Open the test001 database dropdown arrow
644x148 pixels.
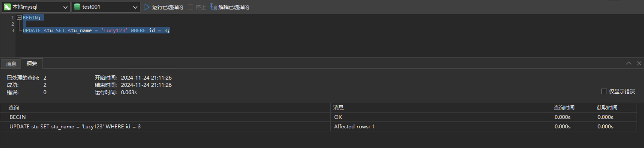(x=135, y=7)
